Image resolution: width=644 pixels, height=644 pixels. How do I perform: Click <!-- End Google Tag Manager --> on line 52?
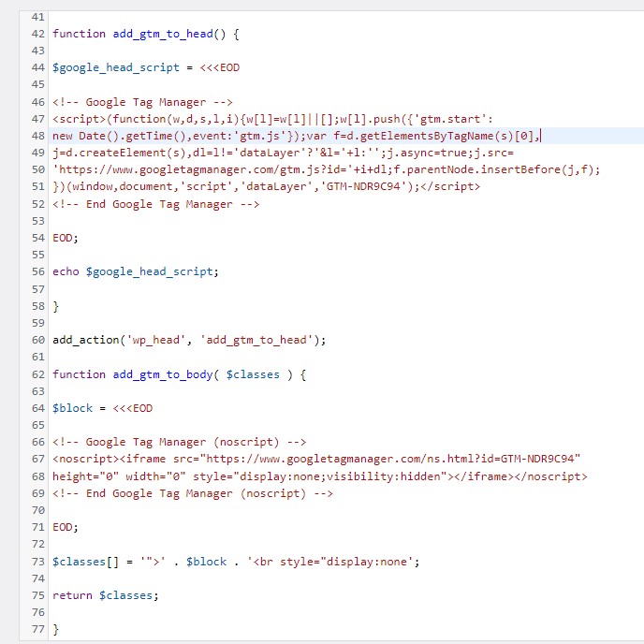pos(156,204)
